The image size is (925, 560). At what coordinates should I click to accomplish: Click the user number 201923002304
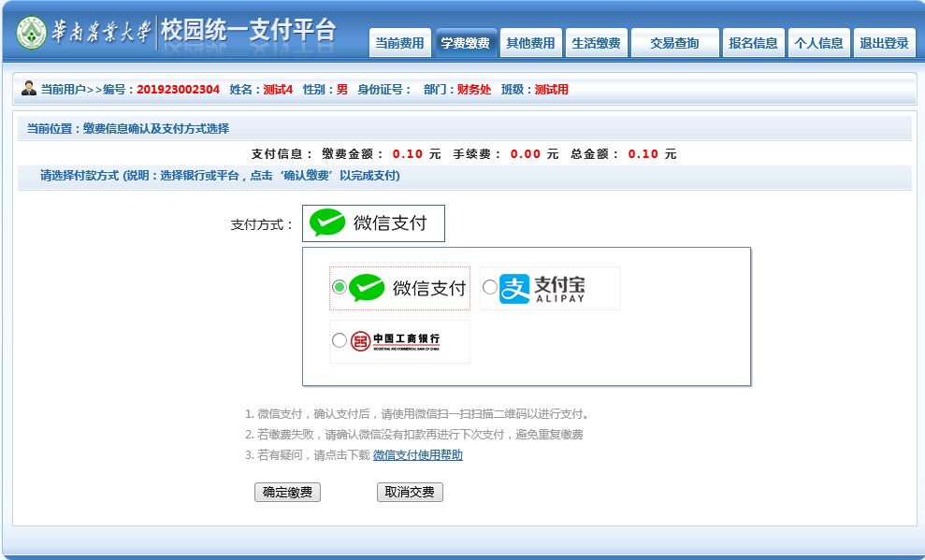[x=178, y=90]
